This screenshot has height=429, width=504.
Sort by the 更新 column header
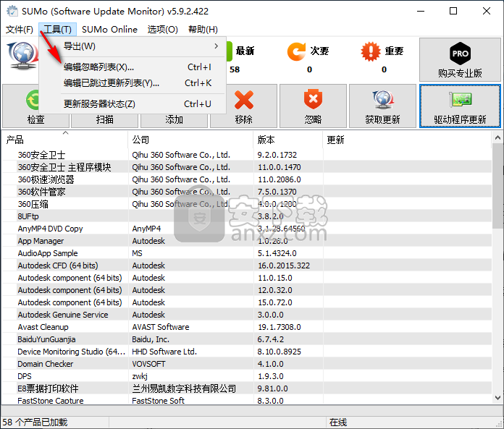click(407, 140)
